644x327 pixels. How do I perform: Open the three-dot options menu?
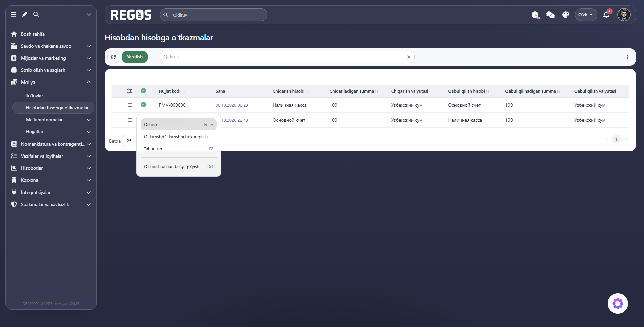pyautogui.click(x=627, y=57)
